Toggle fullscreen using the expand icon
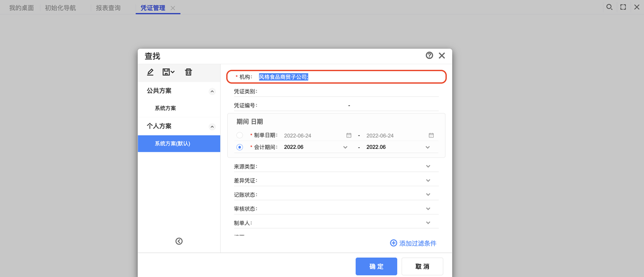 tap(623, 7)
